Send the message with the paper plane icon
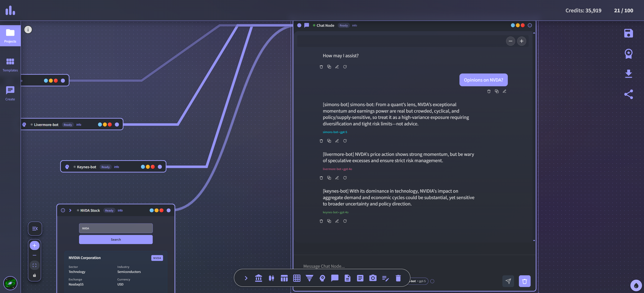This screenshot has height=293, width=644. coord(508,281)
